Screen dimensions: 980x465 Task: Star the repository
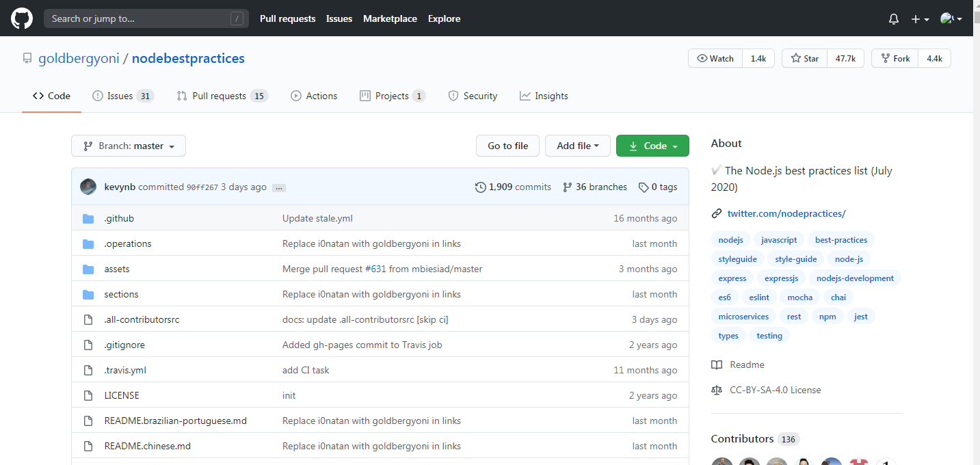point(805,59)
